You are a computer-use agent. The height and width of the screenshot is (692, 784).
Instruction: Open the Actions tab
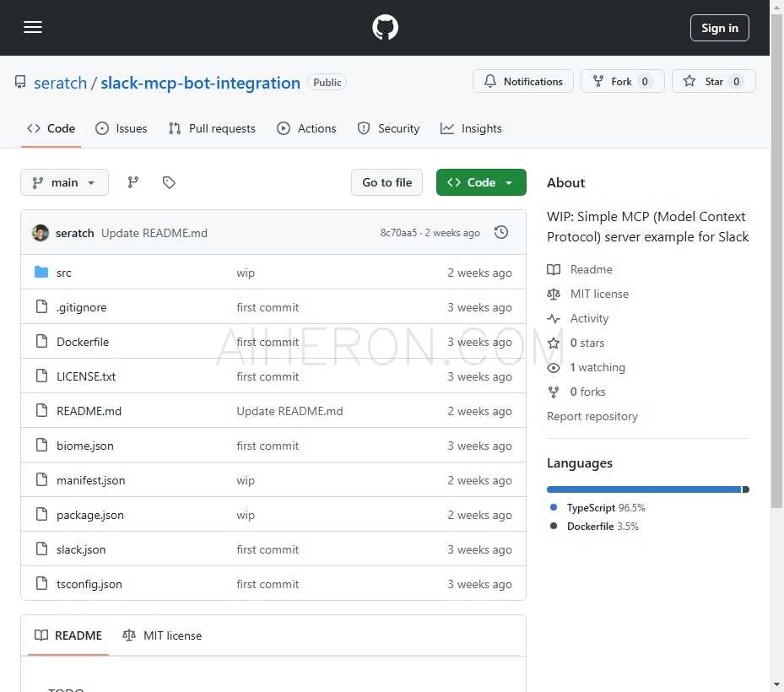[306, 128]
